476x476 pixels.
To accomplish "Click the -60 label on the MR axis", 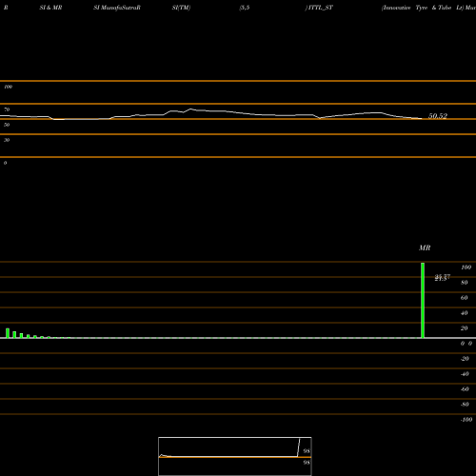I will pos(465,389).
